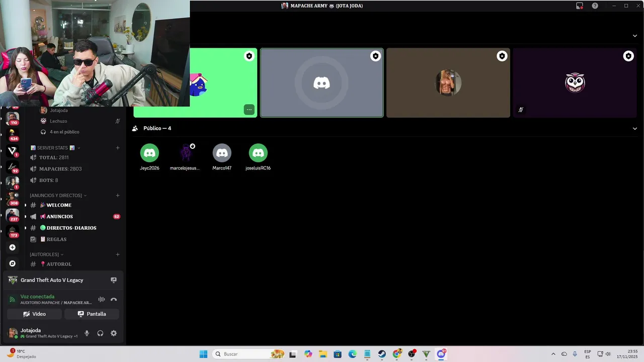Open Discover servers compass icon

[x=13, y=263]
